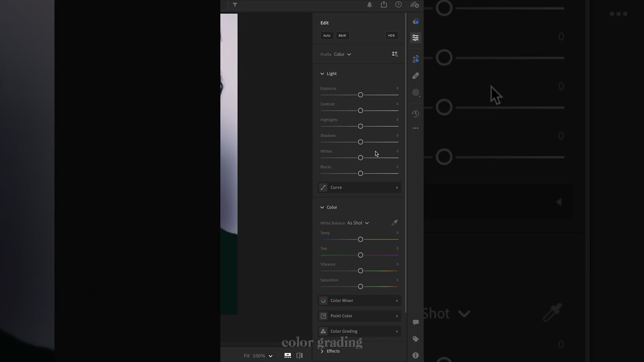This screenshot has height=362, width=644.
Task: Expand the Point Color arrow
Action: coord(396,316)
